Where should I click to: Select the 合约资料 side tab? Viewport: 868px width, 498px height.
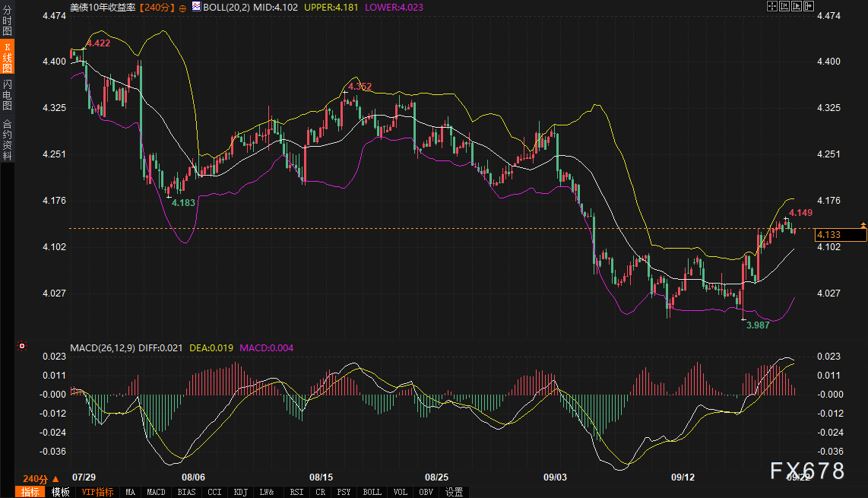8,139
